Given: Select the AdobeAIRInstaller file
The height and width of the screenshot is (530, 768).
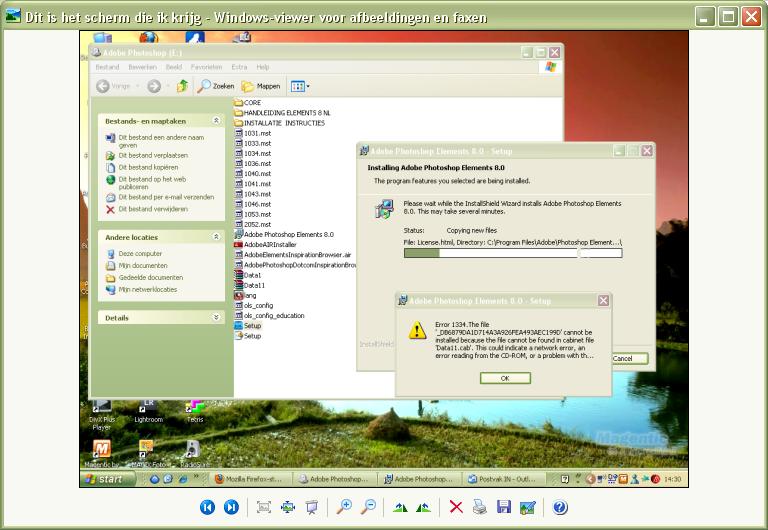Looking at the screenshot, I should pos(265,244).
